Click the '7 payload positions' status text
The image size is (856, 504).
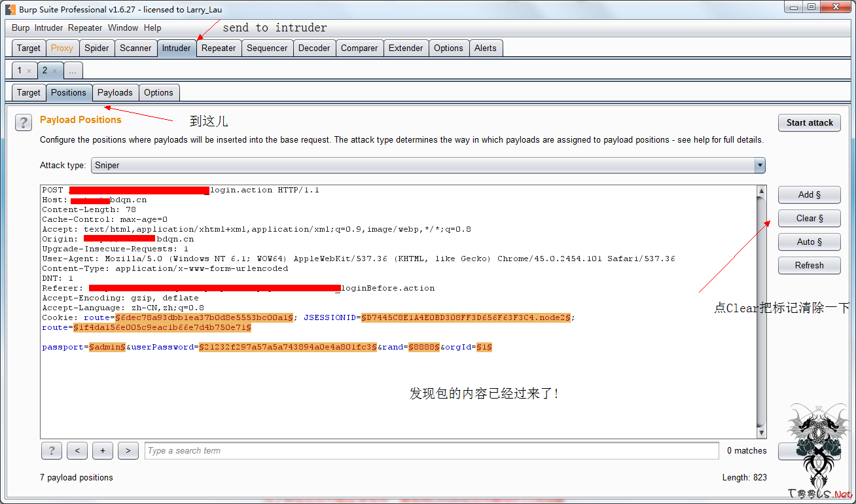click(x=77, y=477)
